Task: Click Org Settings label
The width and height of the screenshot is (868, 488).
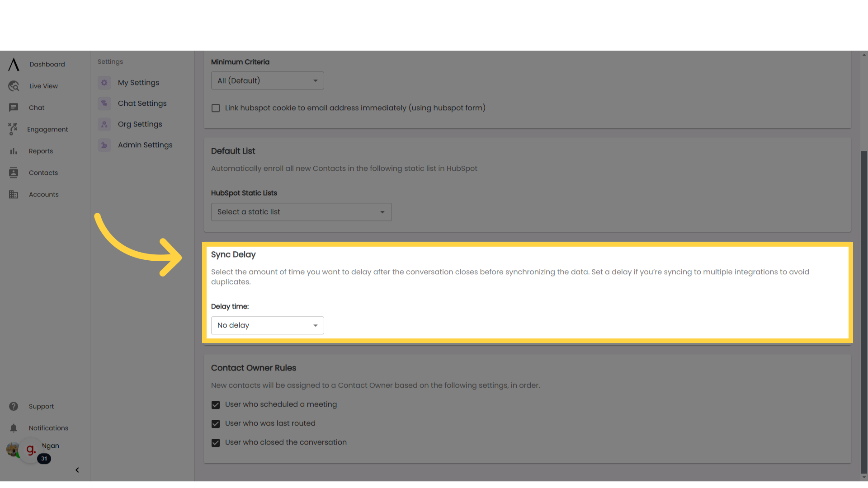Action: tap(140, 124)
